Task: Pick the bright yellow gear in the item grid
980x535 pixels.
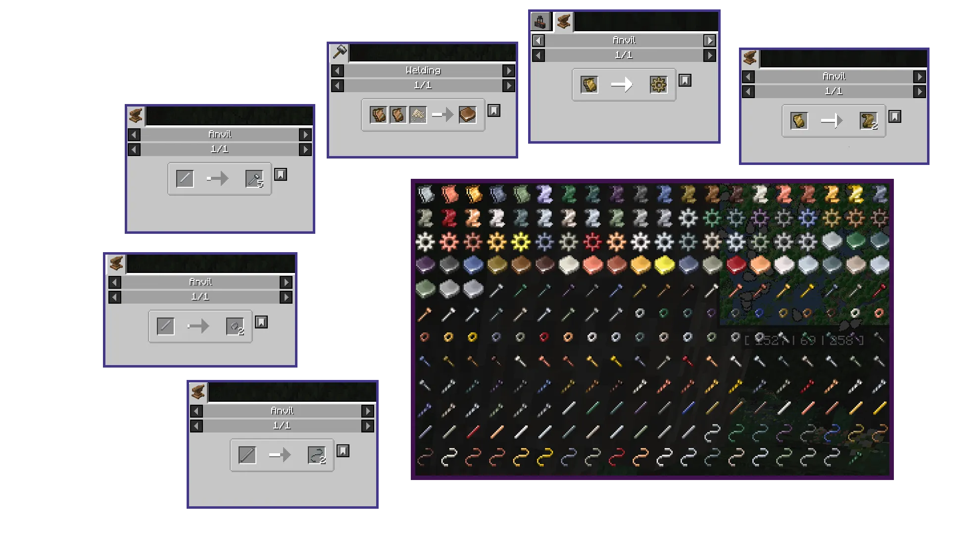Action: (521, 242)
